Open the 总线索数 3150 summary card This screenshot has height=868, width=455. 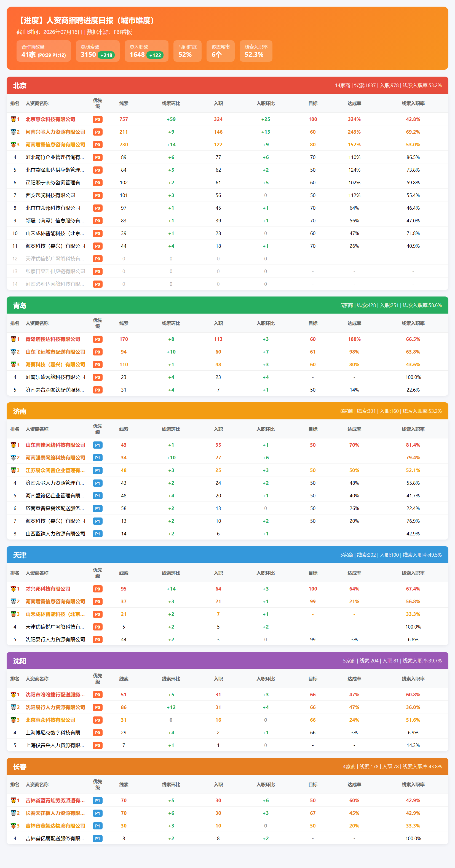98,51
